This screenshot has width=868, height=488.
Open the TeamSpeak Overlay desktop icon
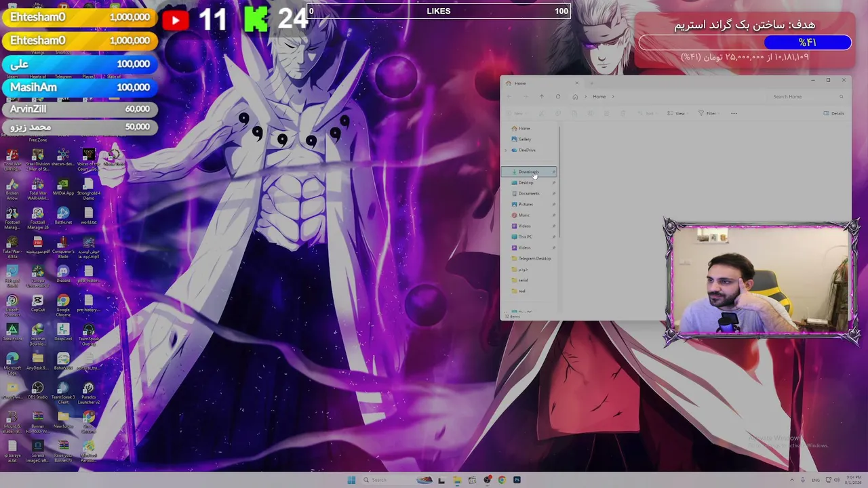pyautogui.click(x=88, y=335)
